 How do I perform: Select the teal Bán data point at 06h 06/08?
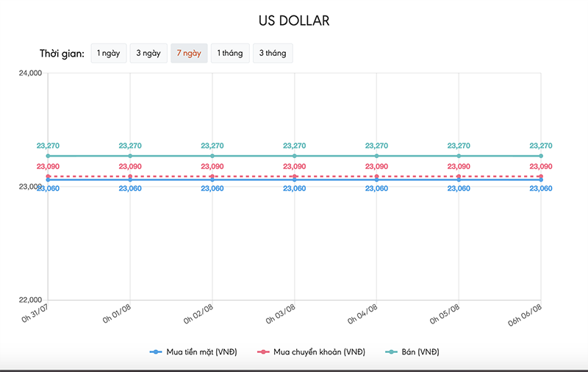click(x=541, y=156)
